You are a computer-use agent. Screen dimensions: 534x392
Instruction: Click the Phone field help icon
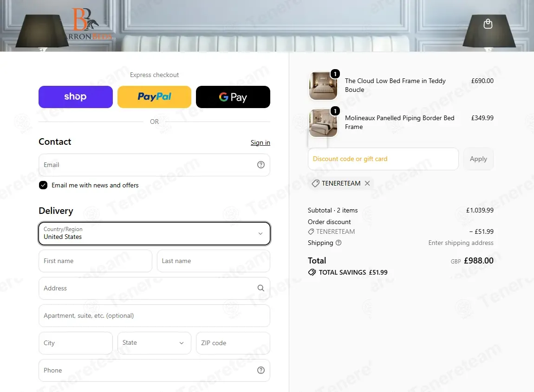(x=261, y=370)
